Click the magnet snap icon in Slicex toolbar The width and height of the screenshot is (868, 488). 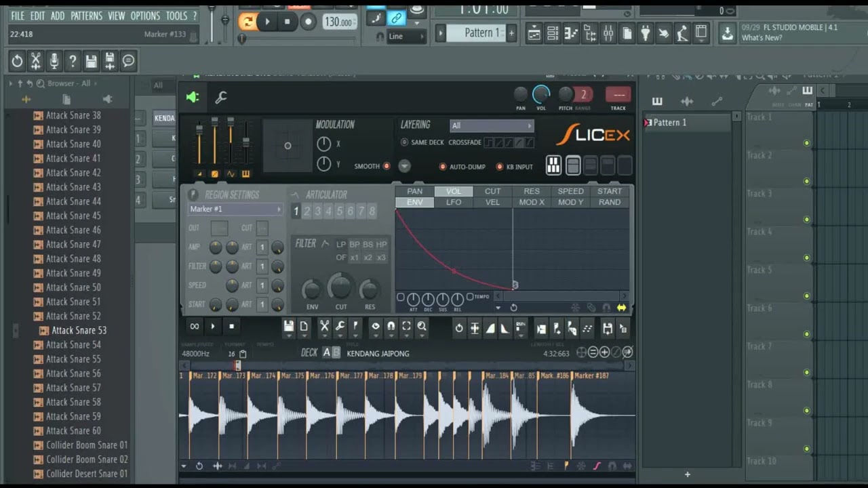391,327
